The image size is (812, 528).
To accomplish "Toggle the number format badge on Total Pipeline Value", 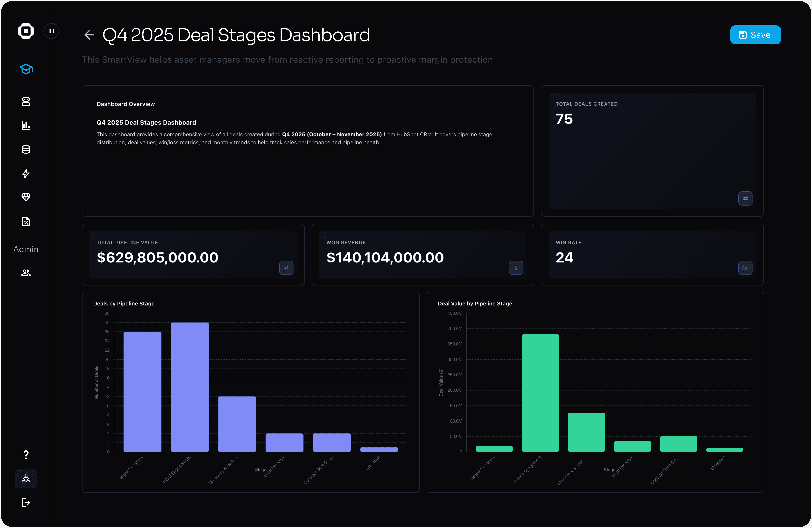I will click(286, 268).
